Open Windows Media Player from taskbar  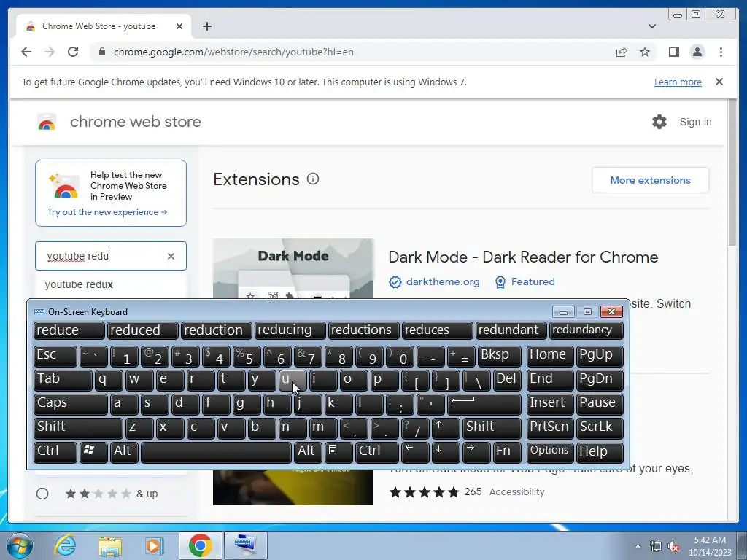click(x=154, y=545)
